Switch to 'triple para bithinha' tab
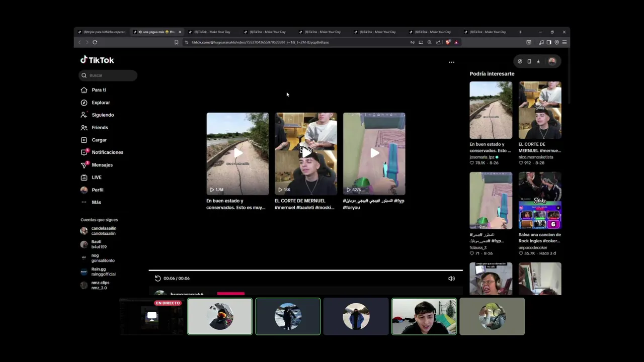 pyautogui.click(x=102, y=32)
